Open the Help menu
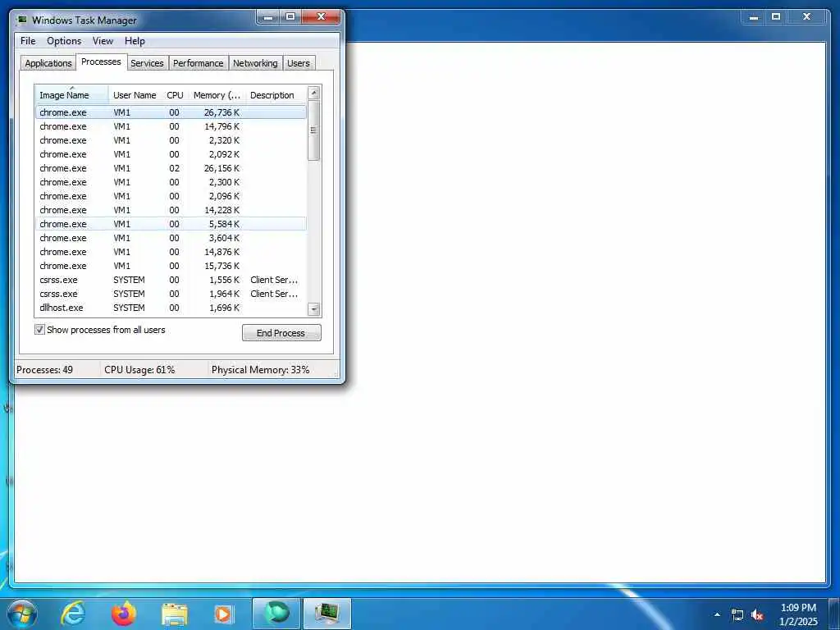The height and width of the screenshot is (630, 840). tap(135, 41)
